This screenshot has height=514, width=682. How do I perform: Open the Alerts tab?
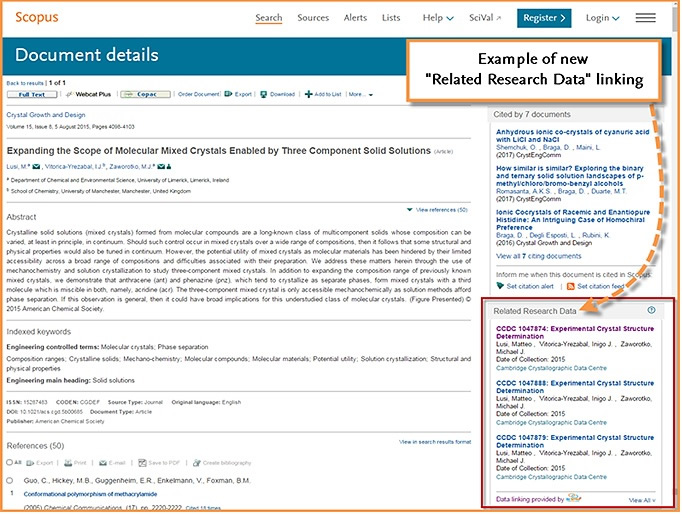[355, 18]
